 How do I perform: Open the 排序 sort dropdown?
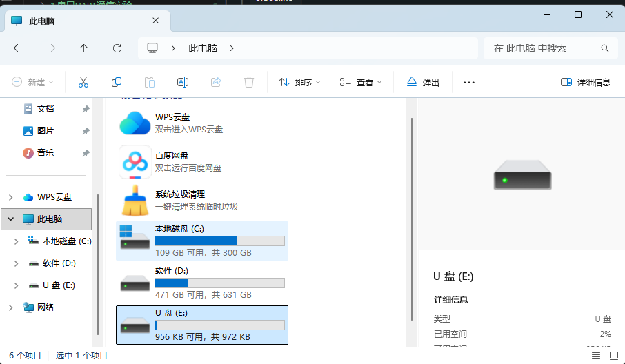(299, 82)
